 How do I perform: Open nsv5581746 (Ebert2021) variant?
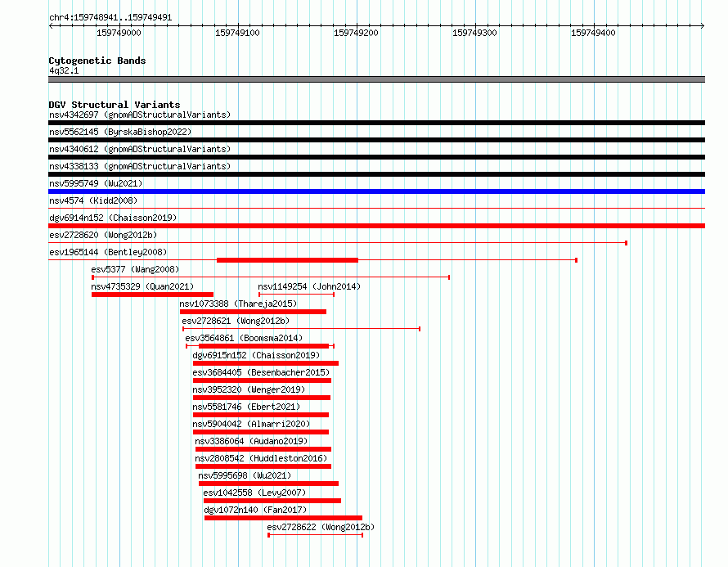click(246, 407)
